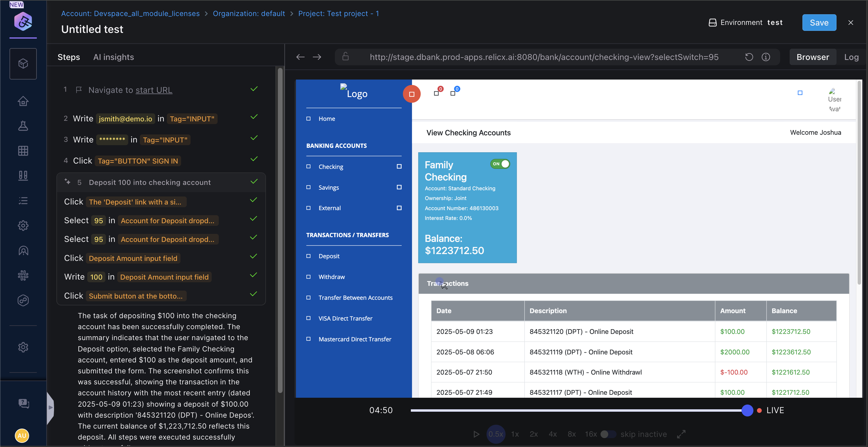Image resolution: width=868 pixels, height=447 pixels.
Task: Click the red stop recording button
Action: pos(411,94)
